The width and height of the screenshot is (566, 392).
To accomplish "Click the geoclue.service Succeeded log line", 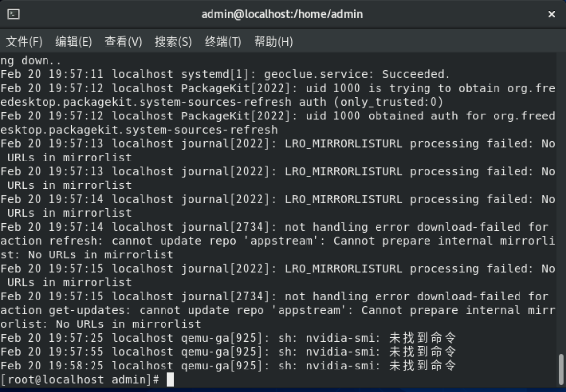I will tap(225, 74).
